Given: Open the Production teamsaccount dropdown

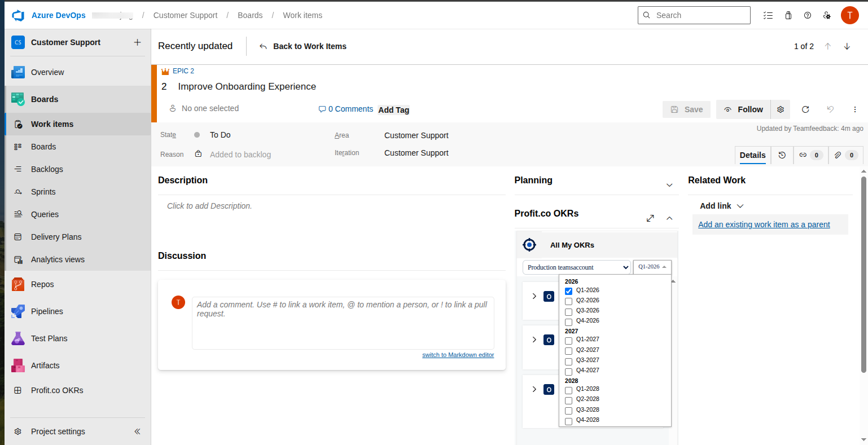Looking at the screenshot, I should click(576, 267).
